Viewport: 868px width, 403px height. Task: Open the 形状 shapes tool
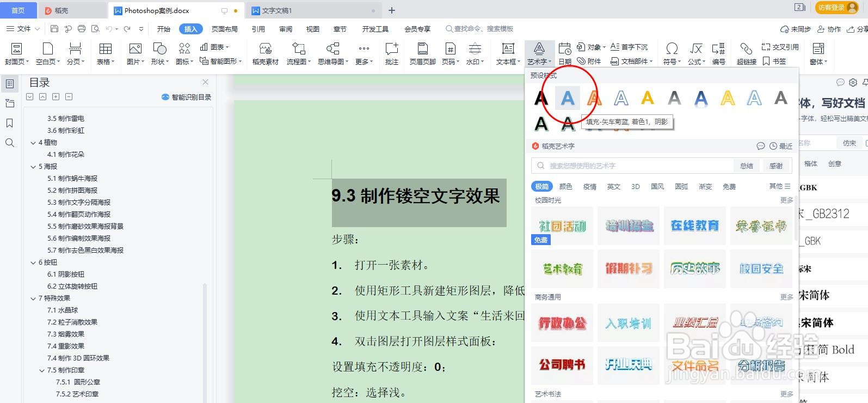tap(160, 54)
